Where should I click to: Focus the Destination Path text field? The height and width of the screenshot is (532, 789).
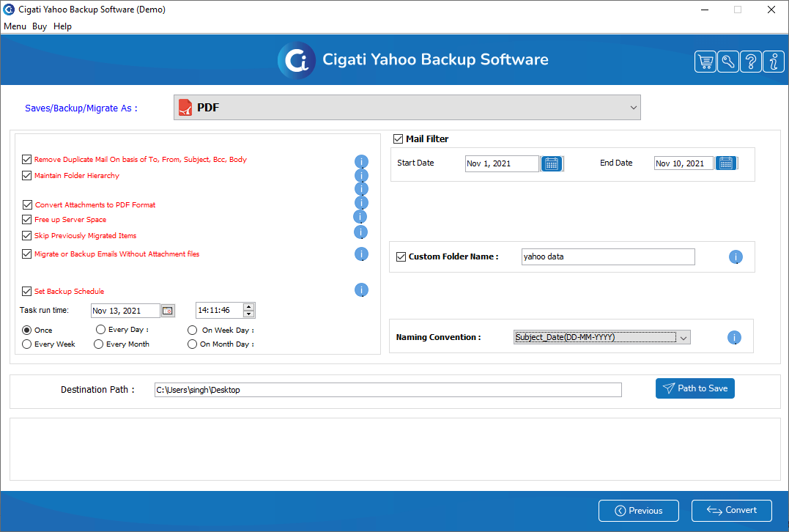[388, 390]
